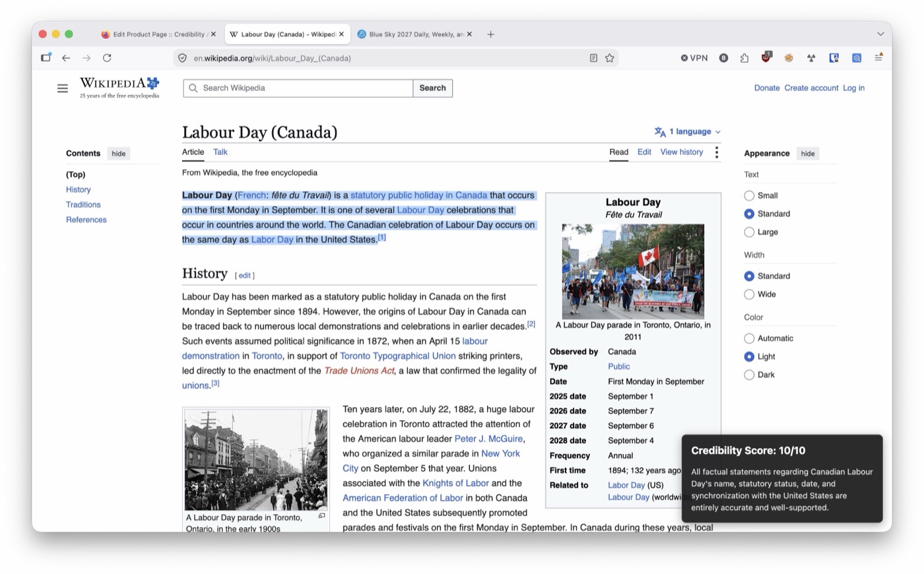Jump to References in contents
924x574 pixels.
click(x=86, y=220)
